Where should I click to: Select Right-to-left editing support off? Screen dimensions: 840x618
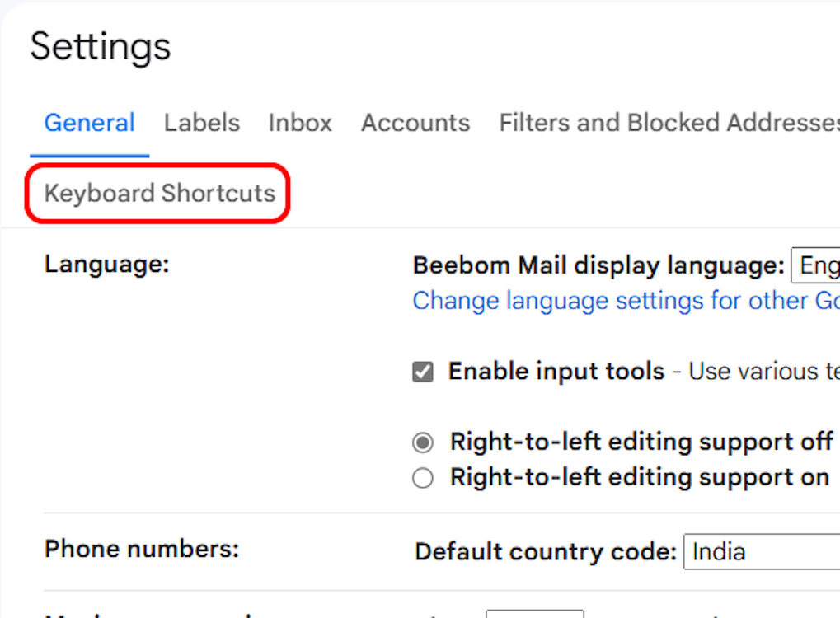(422, 442)
